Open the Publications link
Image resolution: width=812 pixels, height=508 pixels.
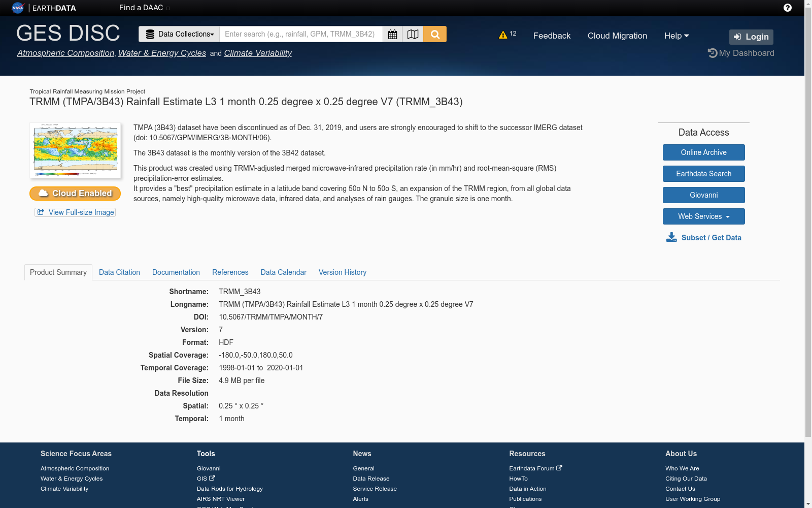[x=525, y=499]
